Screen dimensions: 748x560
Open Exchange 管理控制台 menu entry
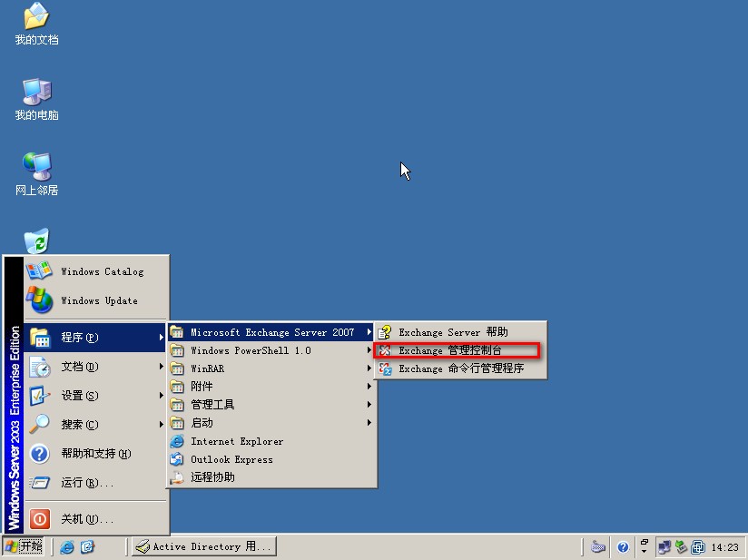click(x=460, y=350)
